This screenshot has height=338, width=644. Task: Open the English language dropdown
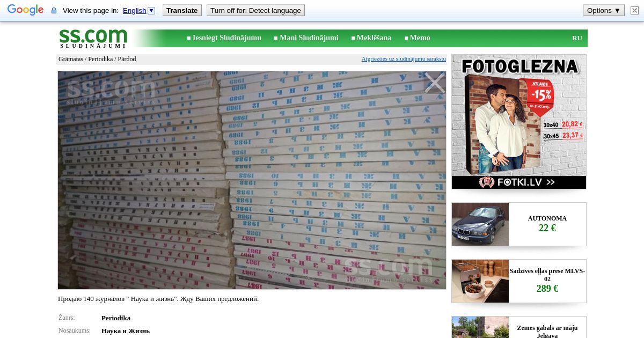(x=138, y=10)
